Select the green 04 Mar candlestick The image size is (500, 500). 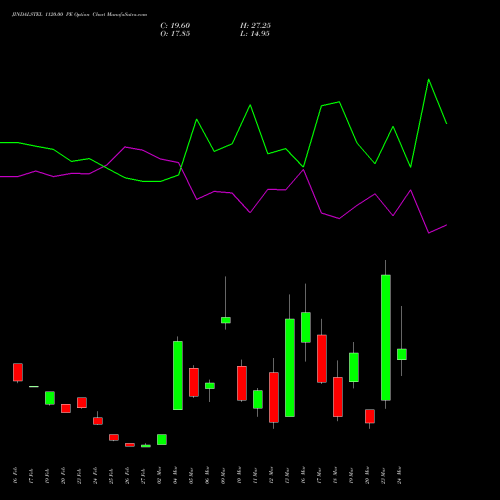(178, 375)
